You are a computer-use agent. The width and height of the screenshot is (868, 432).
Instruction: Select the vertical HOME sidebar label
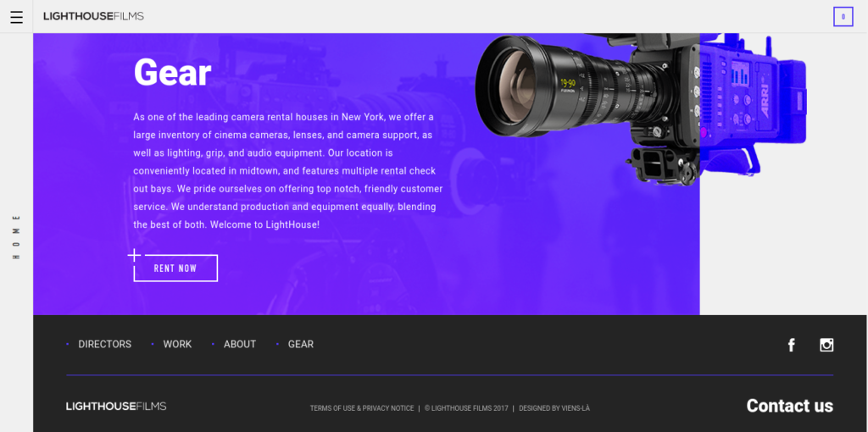(17, 236)
